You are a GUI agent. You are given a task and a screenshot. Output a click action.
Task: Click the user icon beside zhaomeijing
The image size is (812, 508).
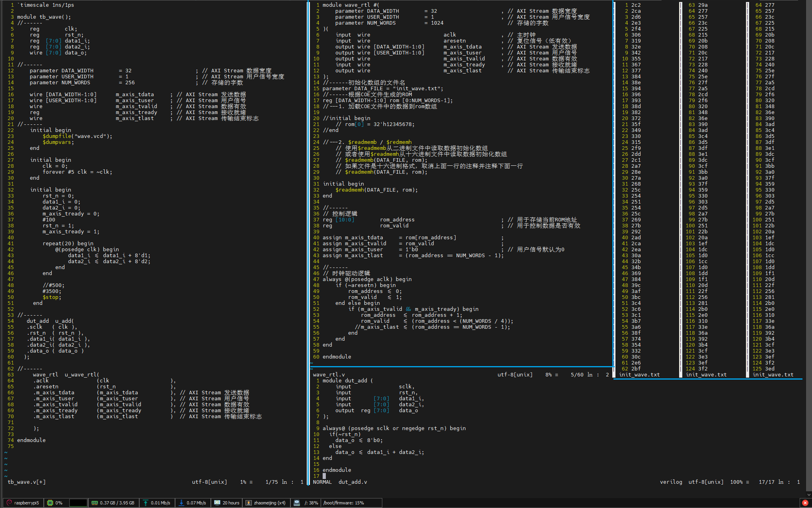(249, 503)
